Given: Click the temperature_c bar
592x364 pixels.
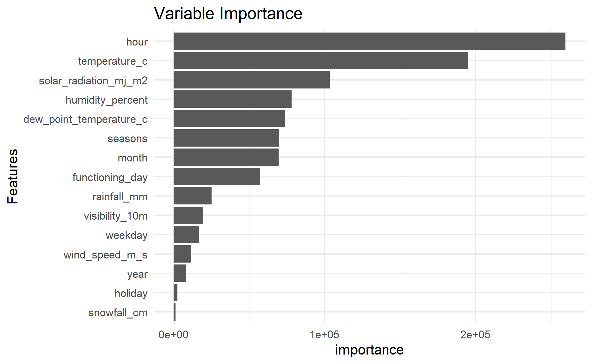Looking at the screenshot, I should pos(321,61).
